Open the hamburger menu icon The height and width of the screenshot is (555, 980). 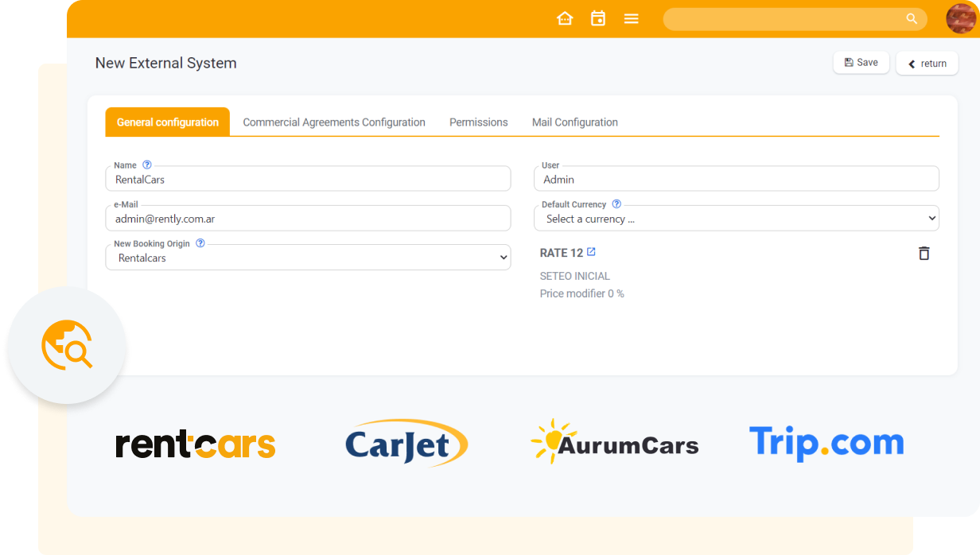pos(631,18)
